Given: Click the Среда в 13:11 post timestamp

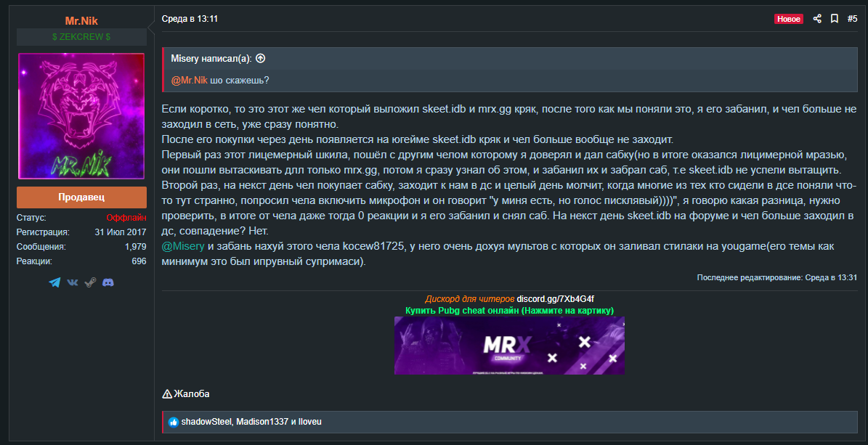Looking at the screenshot, I should (x=190, y=19).
